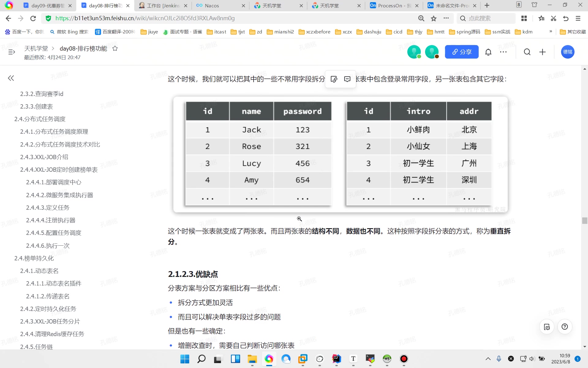Collapse the outline with double chevron
Image resolution: width=588 pixels, height=368 pixels.
pyautogui.click(x=11, y=78)
